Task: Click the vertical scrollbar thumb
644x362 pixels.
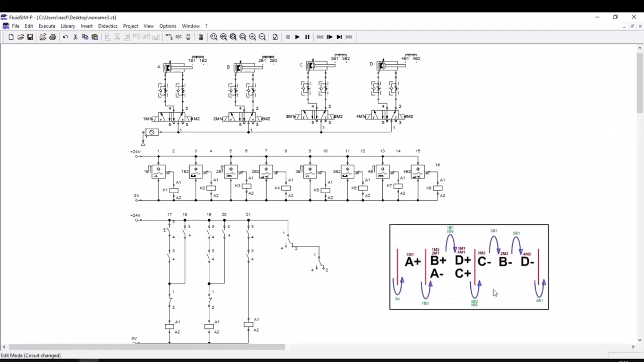Action: click(x=640, y=82)
